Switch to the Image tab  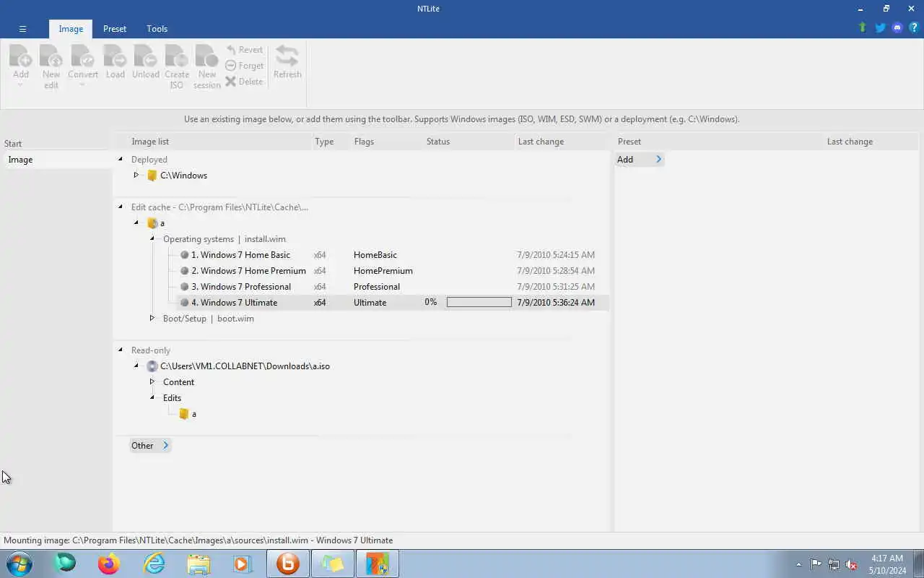click(71, 29)
